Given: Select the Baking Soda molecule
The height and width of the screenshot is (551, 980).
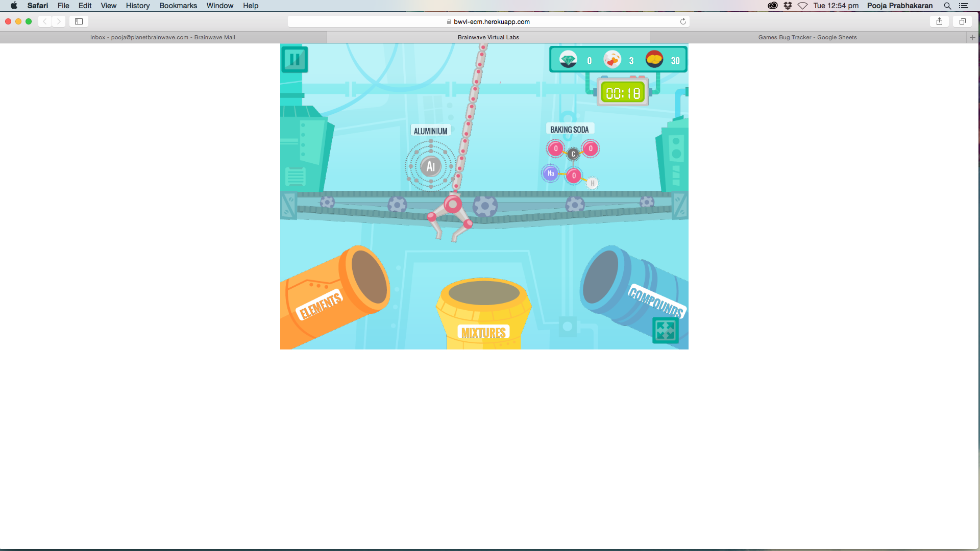Looking at the screenshot, I should pos(571,164).
